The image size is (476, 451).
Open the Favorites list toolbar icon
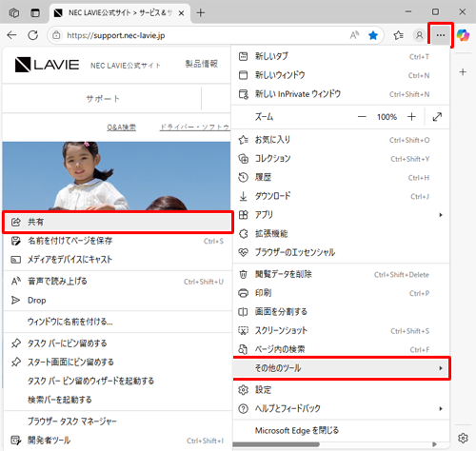click(398, 35)
